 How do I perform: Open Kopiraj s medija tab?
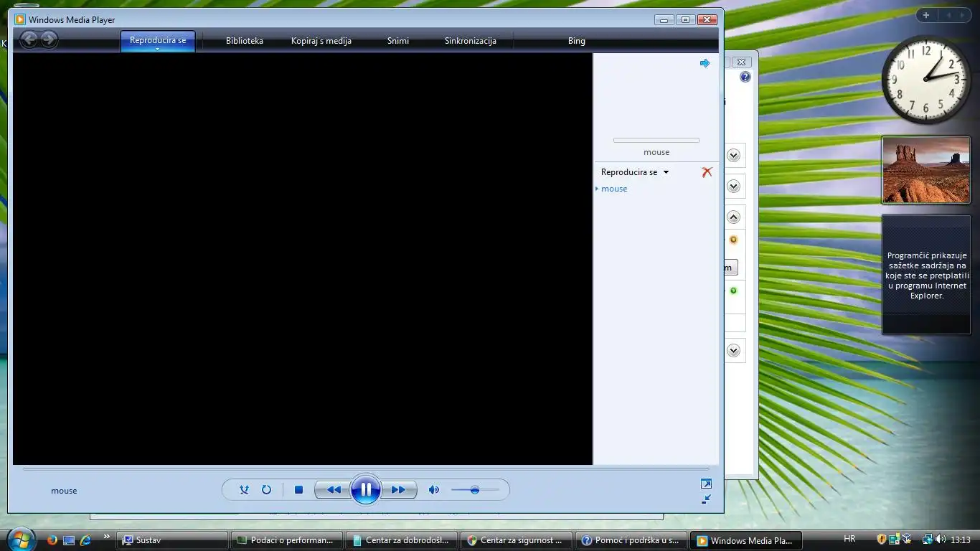click(321, 41)
